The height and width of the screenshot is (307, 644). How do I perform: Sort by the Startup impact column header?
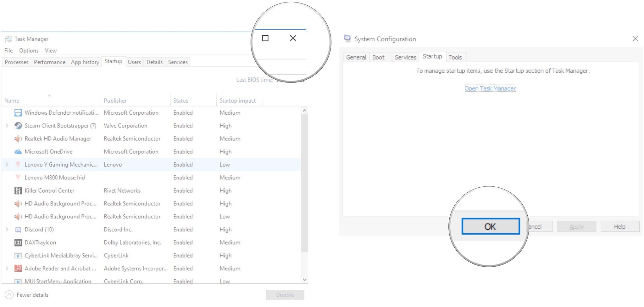(237, 101)
